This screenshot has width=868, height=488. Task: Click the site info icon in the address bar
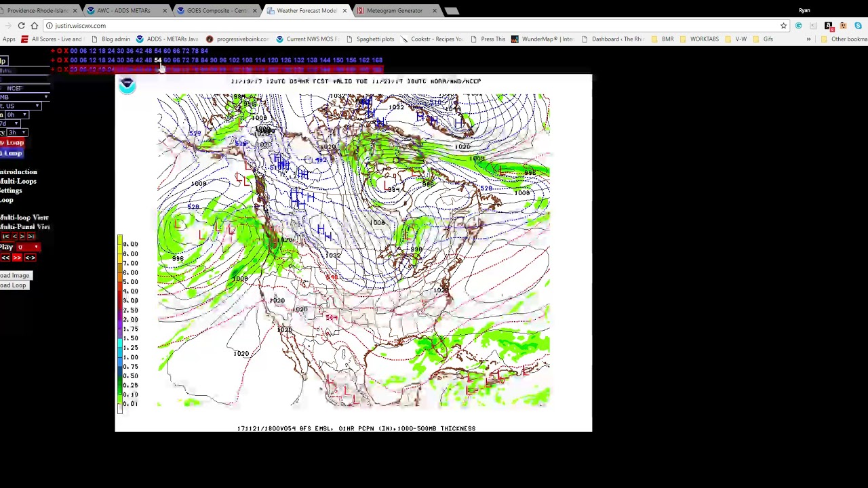click(x=50, y=26)
